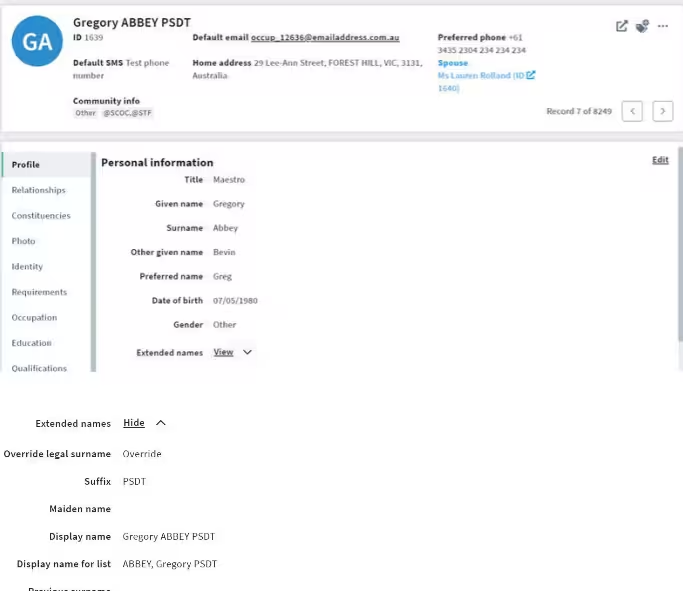Open the three-dots more options menu
Image resolution: width=683 pixels, height=591 pixels.
663,26
